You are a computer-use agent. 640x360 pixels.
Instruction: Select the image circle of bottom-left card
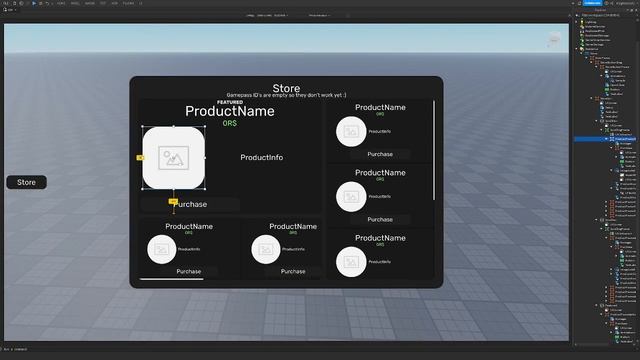162,249
